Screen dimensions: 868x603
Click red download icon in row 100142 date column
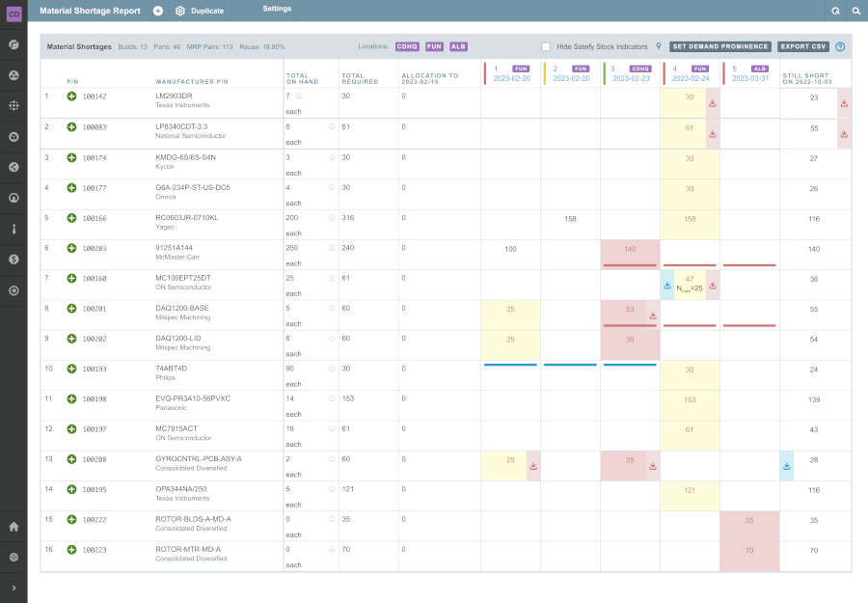pyautogui.click(x=713, y=103)
